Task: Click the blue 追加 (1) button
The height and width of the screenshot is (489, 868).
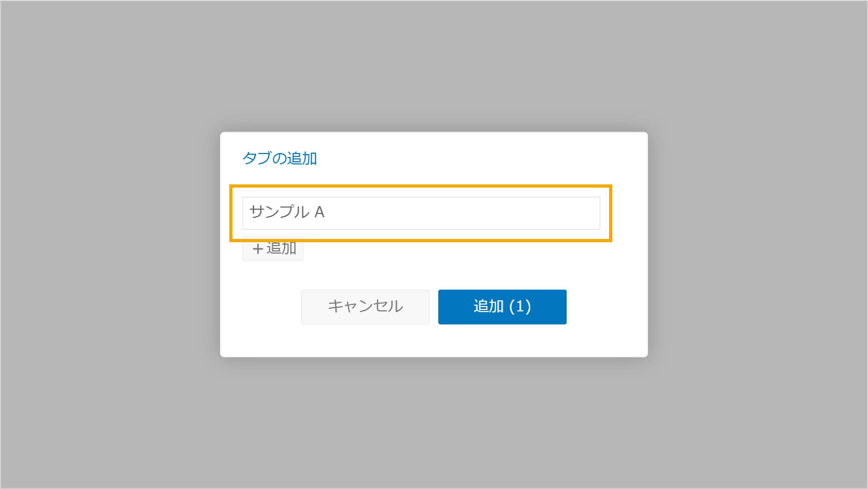Action: [502, 307]
